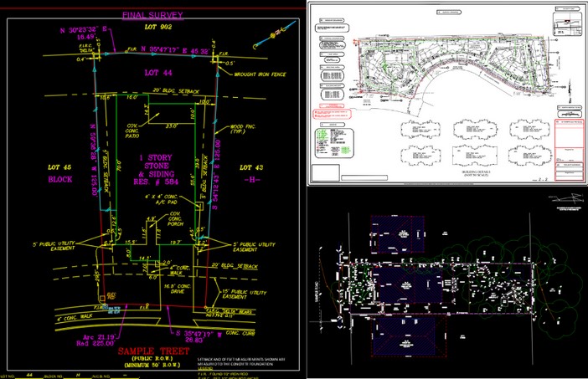This screenshot has width=588, height=379.
Task: Click the 70.0' house side dimension
Action: [x=118, y=166]
